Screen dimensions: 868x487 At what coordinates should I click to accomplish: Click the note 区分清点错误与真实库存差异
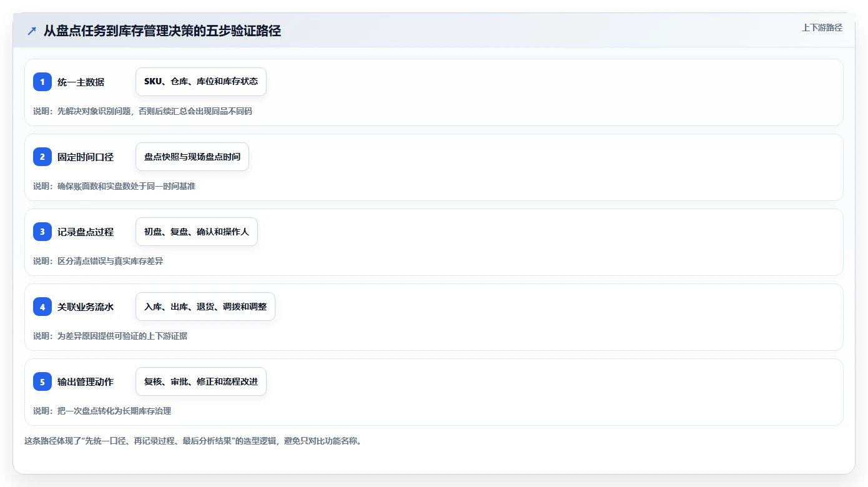pos(98,261)
